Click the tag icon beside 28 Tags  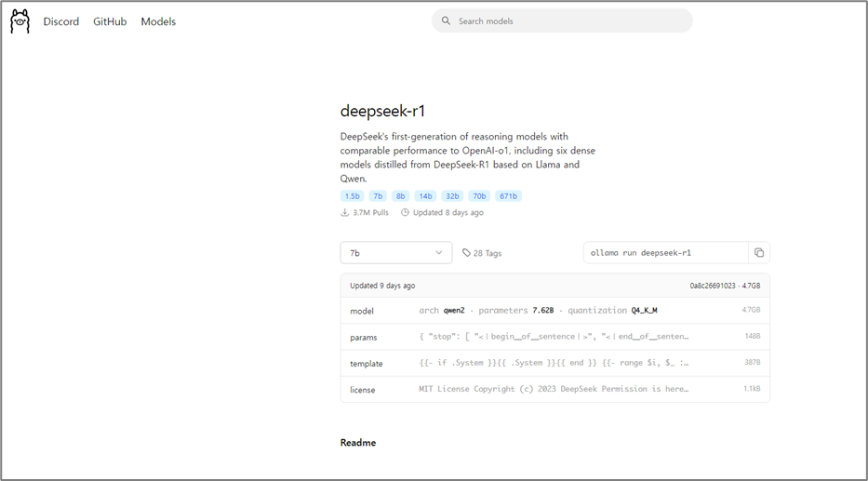[x=466, y=253]
